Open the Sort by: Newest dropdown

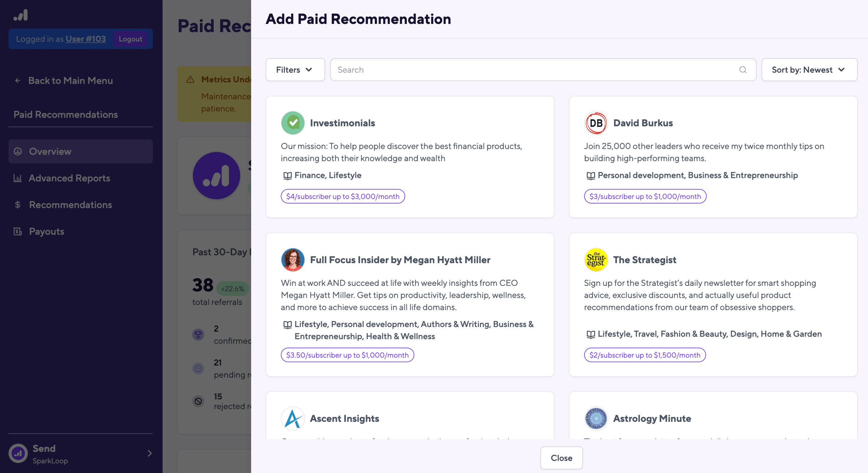coord(809,70)
